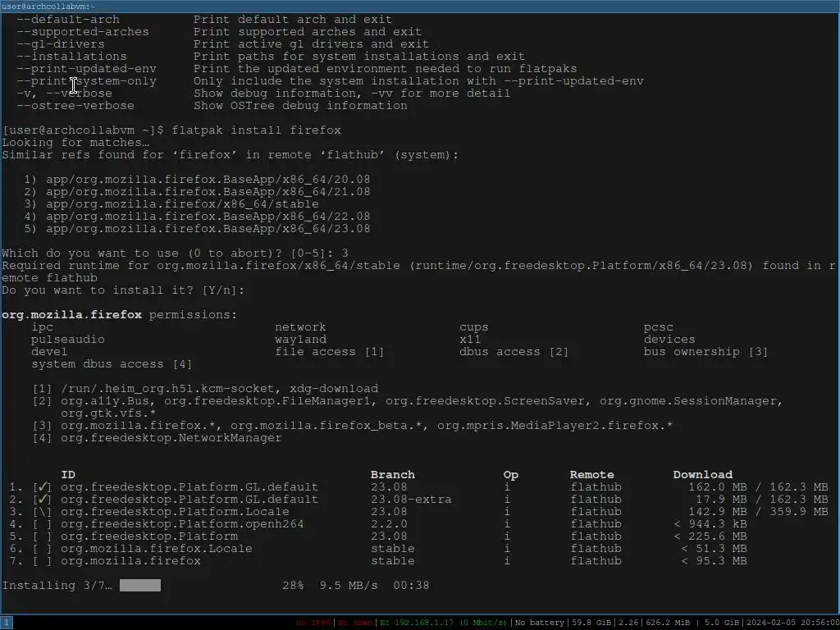Click the 'Do you want to install it? [Y/n]' prompt
Screen dimensions: 840x630
tap(123, 290)
